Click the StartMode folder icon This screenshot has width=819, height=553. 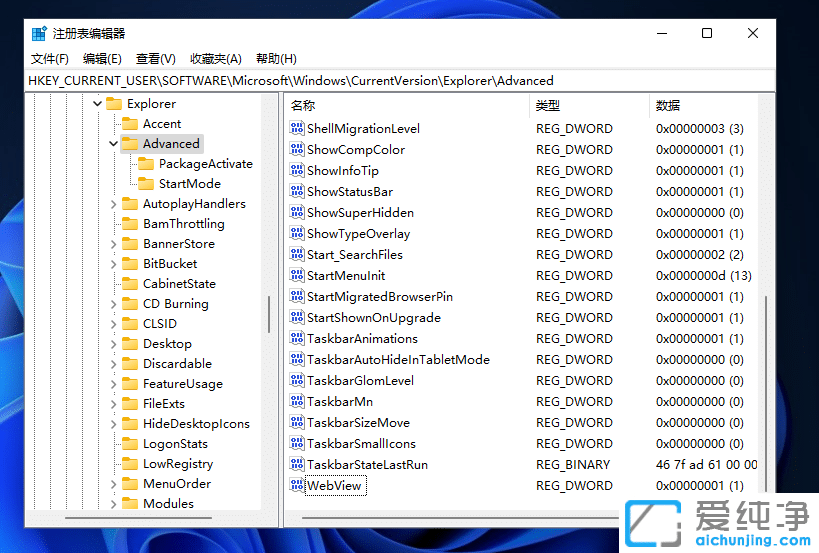click(146, 183)
